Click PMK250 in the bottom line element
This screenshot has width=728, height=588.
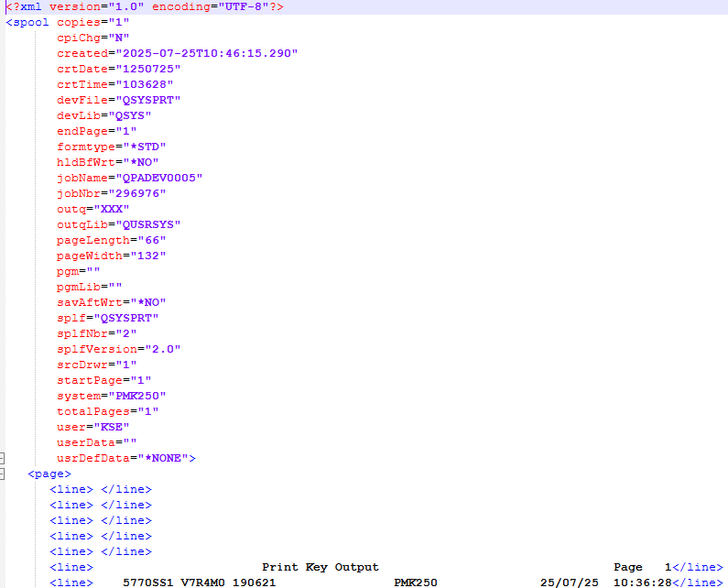click(x=416, y=583)
